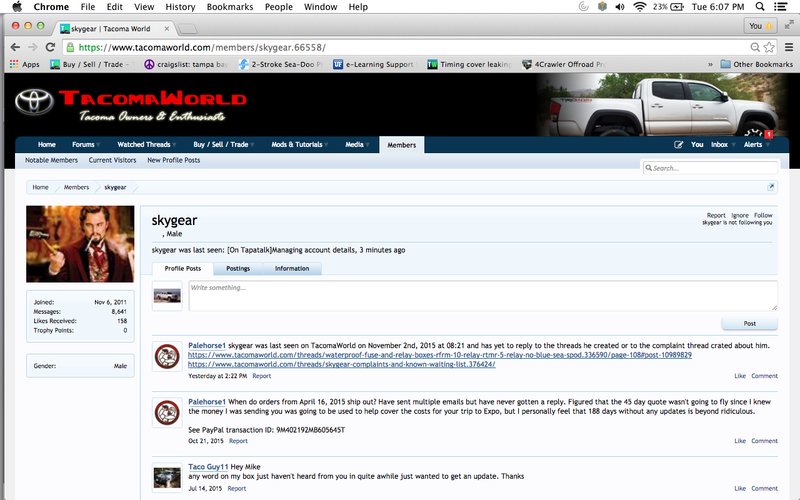Click the red alerts badge
Screen dimensions: 800x500
(x=768, y=134)
